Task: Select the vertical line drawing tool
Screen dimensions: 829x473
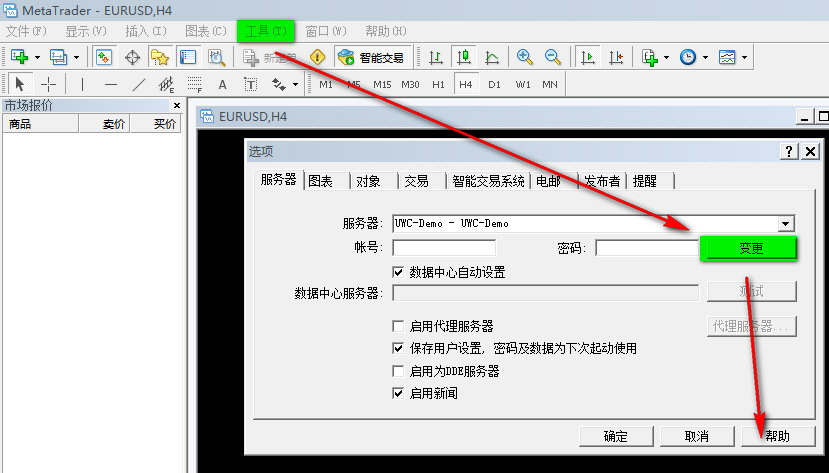Action: (82, 85)
